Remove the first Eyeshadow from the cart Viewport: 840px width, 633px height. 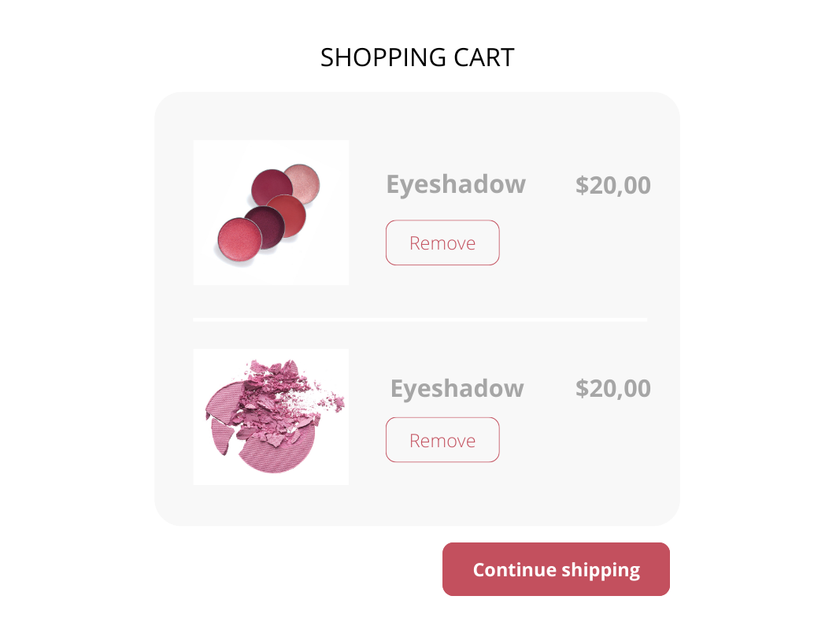click(x=442, y=242)
